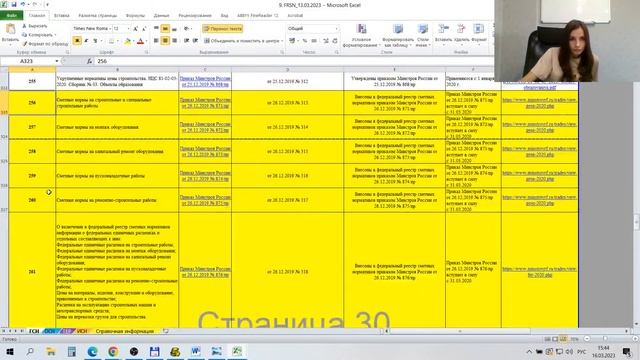Click the align text right icon
This screenshot has width=640, height=360.
point(174,41)
